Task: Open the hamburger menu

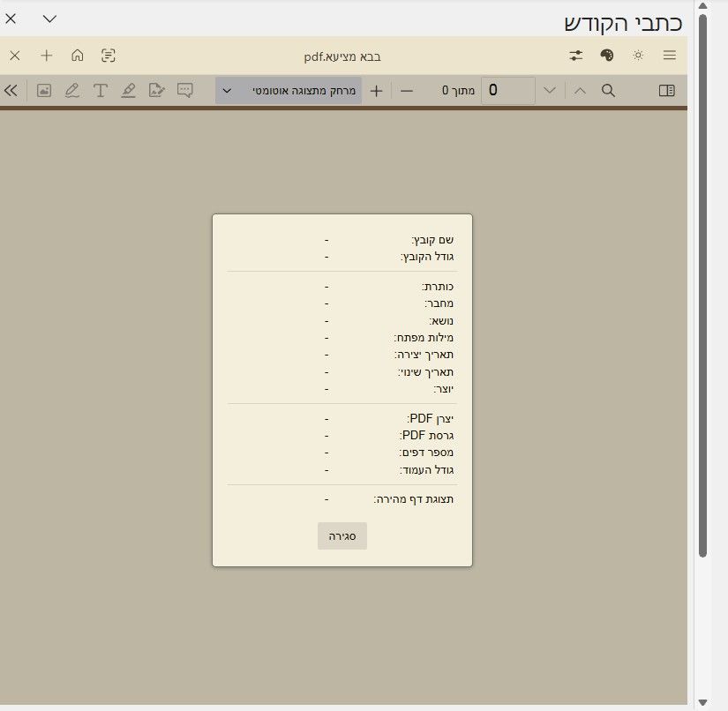Action: [670, 56]
